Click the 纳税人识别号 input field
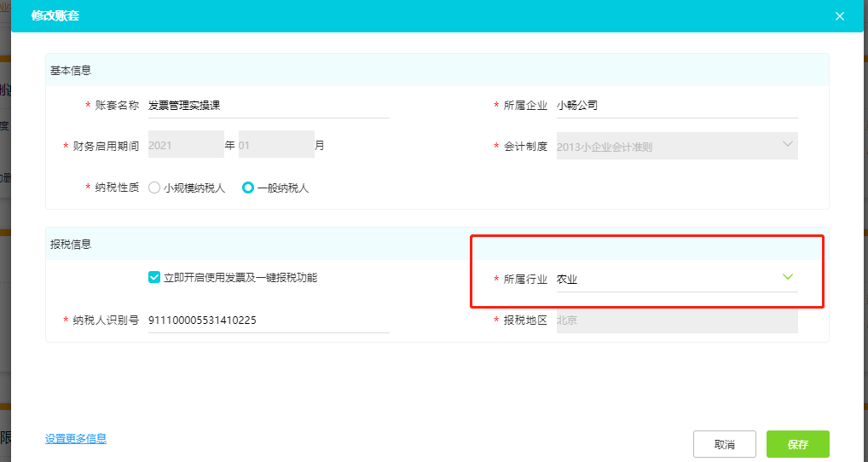The height and width of the screenshot is (462, 868). tap(268, 321)
